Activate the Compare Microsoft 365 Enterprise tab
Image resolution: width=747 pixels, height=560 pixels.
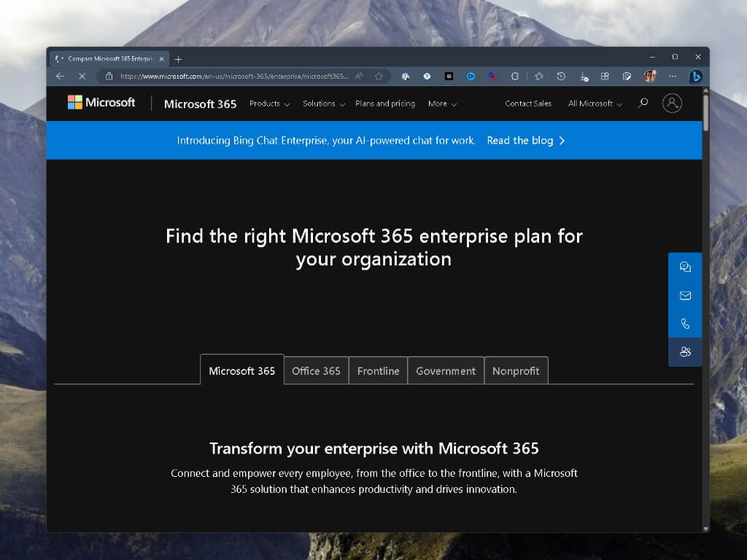tap(109, 59)
